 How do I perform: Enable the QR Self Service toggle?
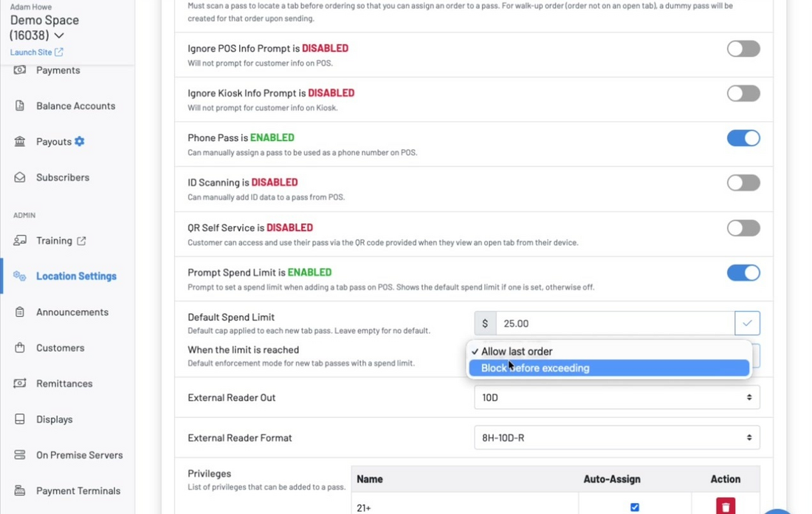point(743,228)
